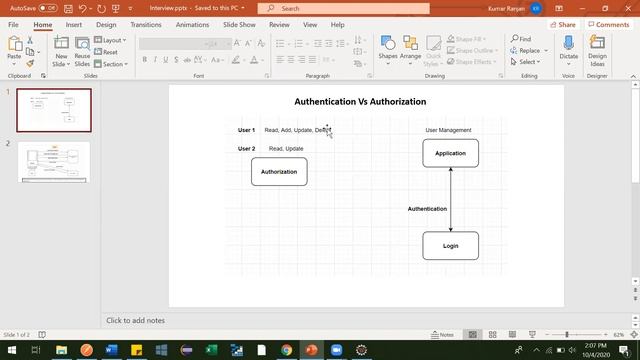Justify the text

(312, 60)
